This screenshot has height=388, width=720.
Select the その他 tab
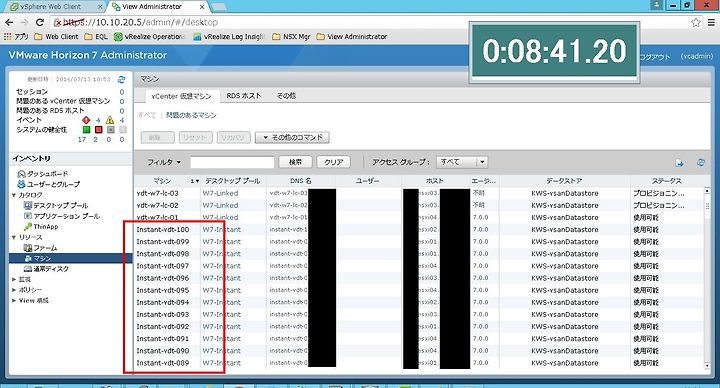[x=286, y=96]
